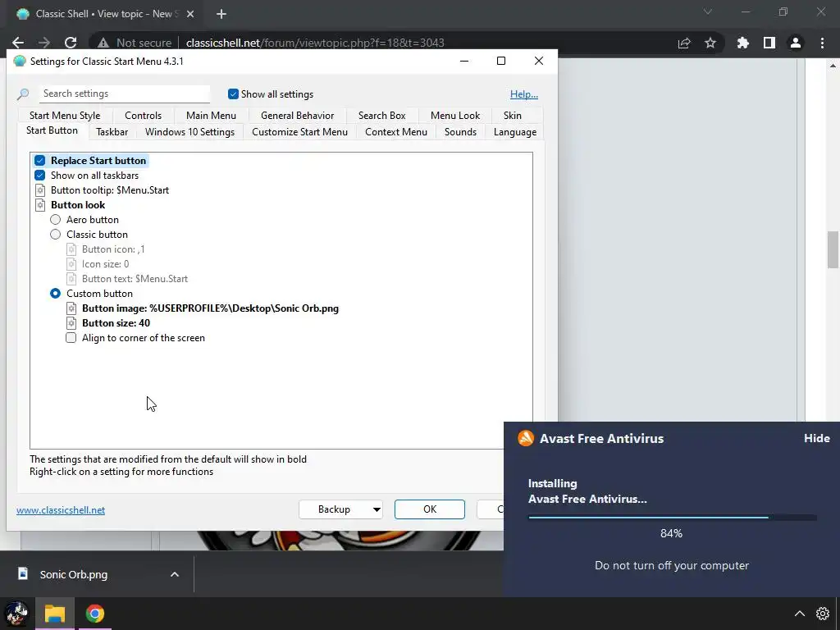Click the Button tooltip setting icon
840x630 pixels.
pyautogui.click(x=40, y=190)
